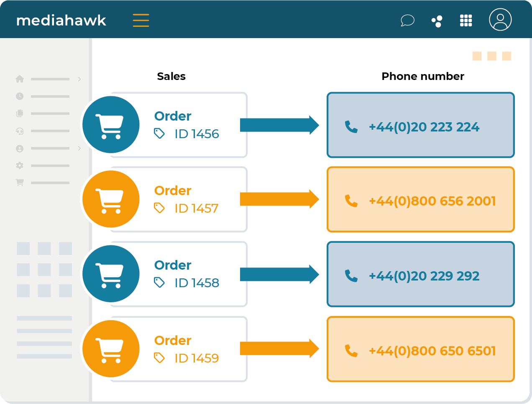Click the phone icon beside +44(0)20 229 292
The width and height of the screenshot is (532, 404).
[x=351, y=275]
